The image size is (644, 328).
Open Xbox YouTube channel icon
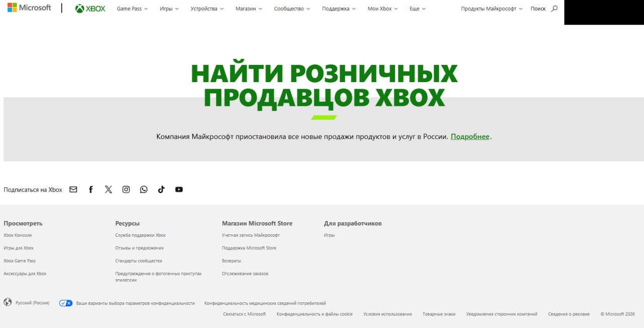tap(179, 189)
